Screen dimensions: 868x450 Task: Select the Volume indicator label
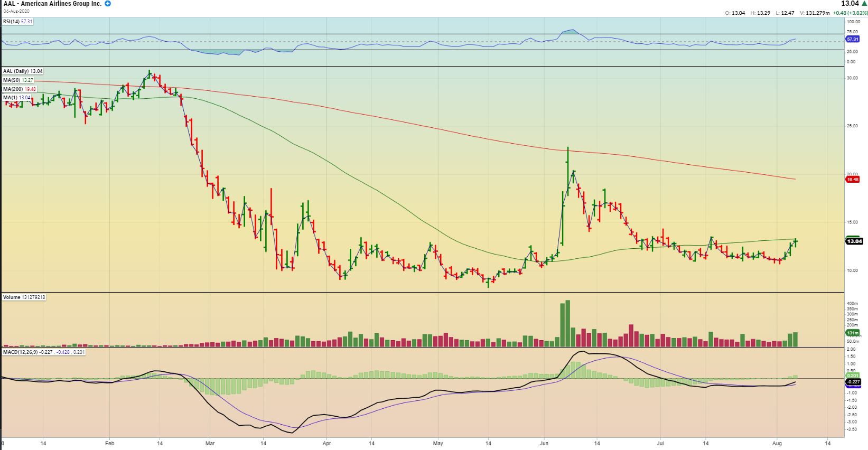point(24,297)
